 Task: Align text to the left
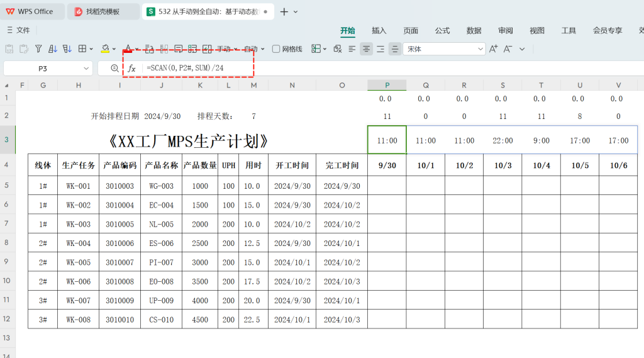tap(352, 49)
